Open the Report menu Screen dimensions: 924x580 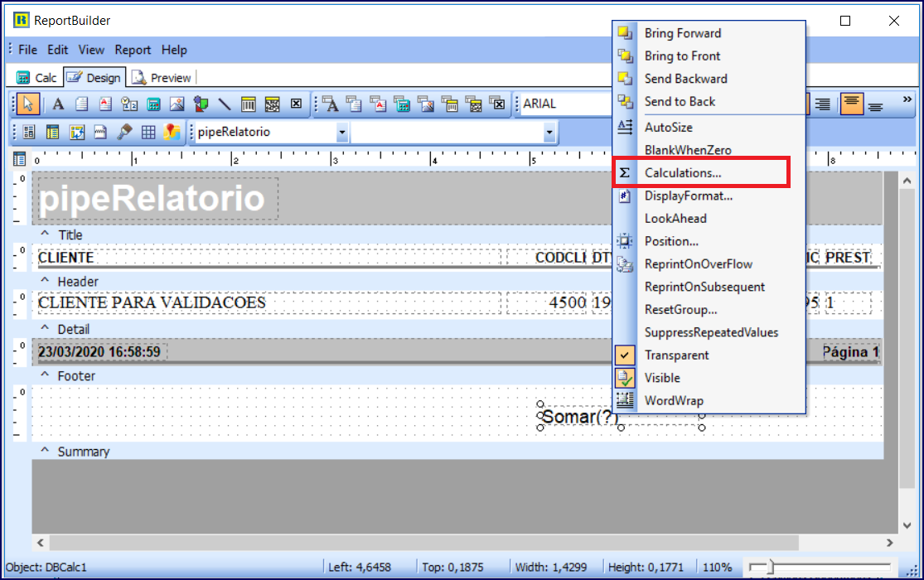[133, 50]
